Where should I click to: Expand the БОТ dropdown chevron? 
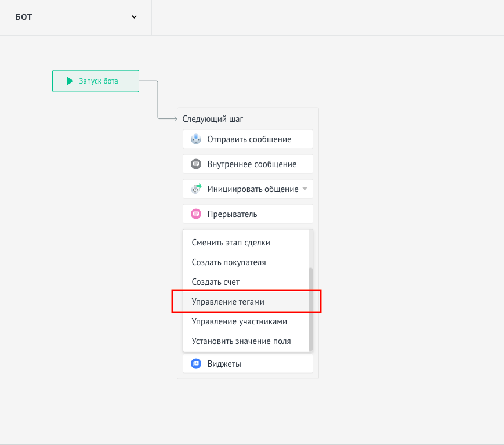[134, 17]
